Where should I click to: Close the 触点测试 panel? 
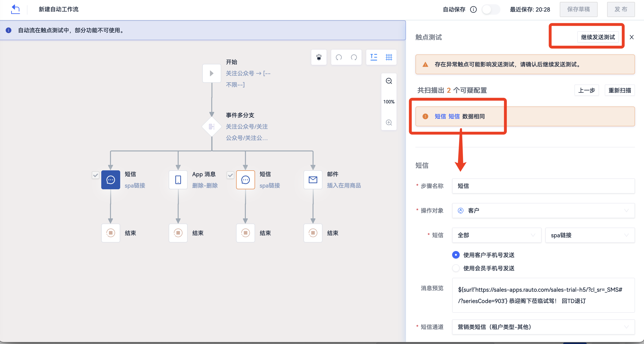631,37
